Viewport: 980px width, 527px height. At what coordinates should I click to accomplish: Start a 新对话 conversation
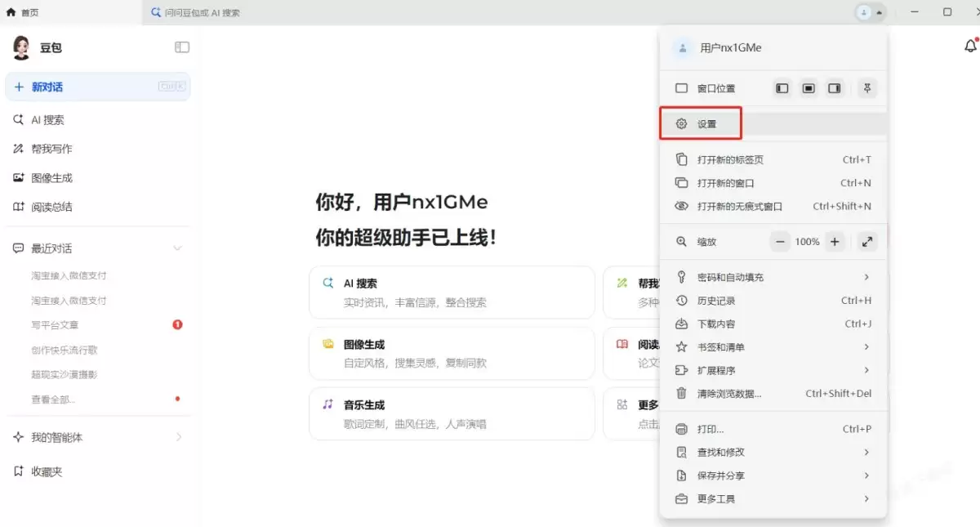coord(98,87)
